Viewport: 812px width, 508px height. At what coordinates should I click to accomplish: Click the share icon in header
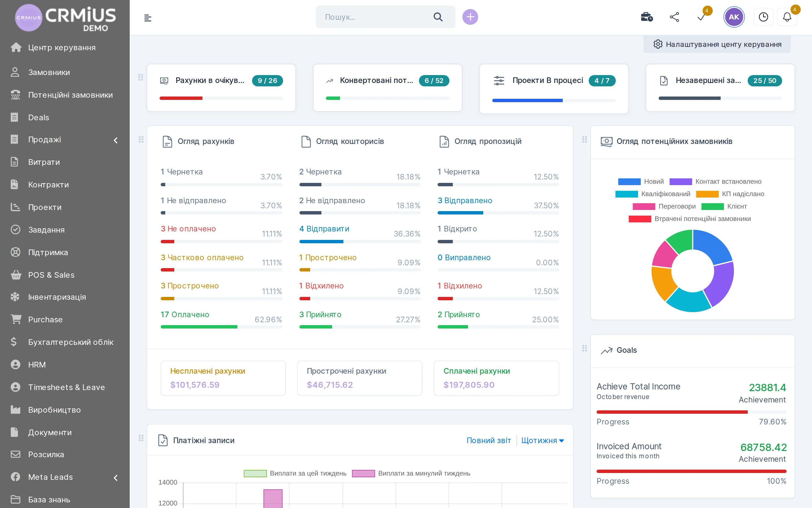click(x=674, y=17)
